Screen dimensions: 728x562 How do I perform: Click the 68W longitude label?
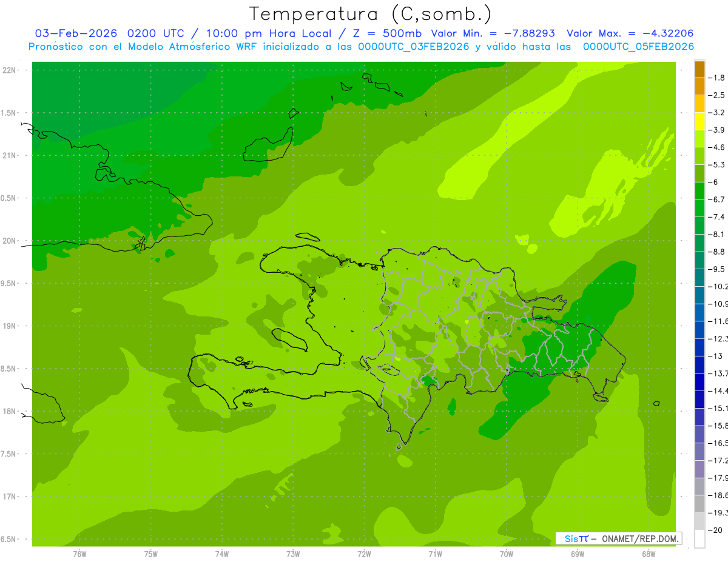point(649,554)
